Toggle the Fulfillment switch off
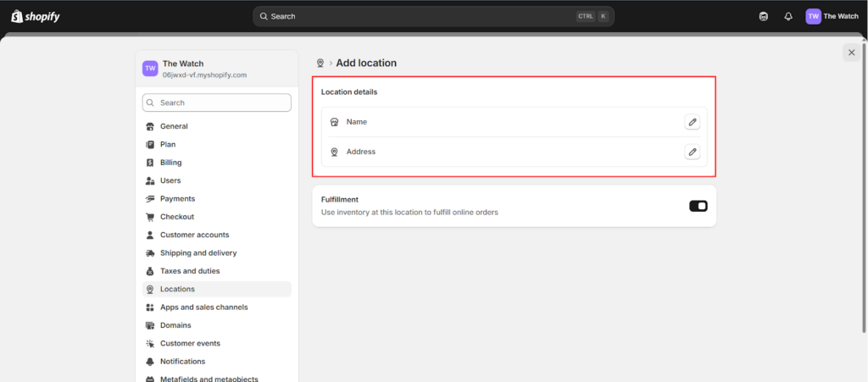The width and height of the screenshot is (868, 382). [x=698, y=206]
